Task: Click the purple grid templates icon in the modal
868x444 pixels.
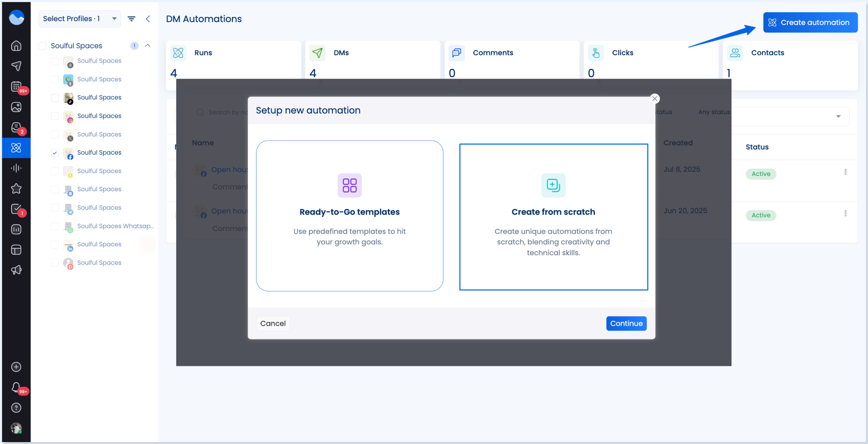Action: pyautogui.click(x=349, y=185)
